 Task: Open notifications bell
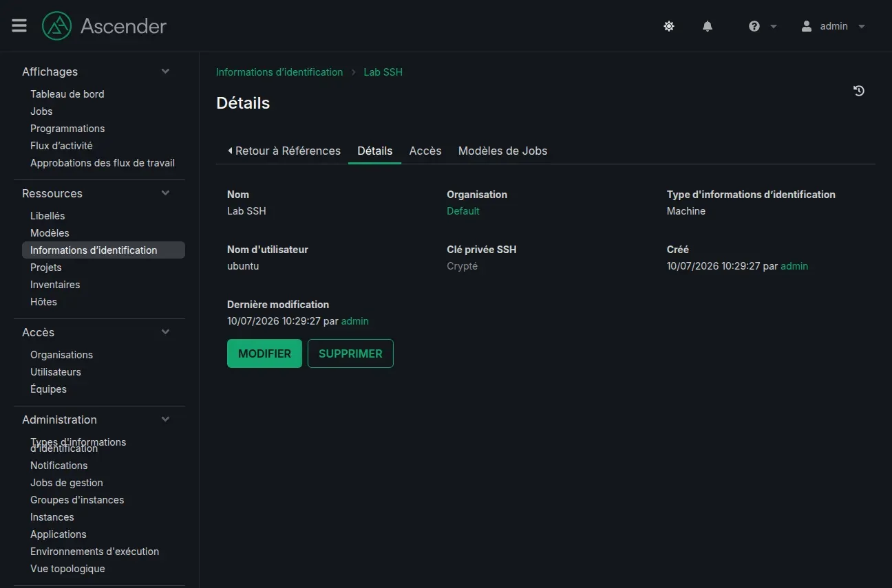[x=708, y=26]
